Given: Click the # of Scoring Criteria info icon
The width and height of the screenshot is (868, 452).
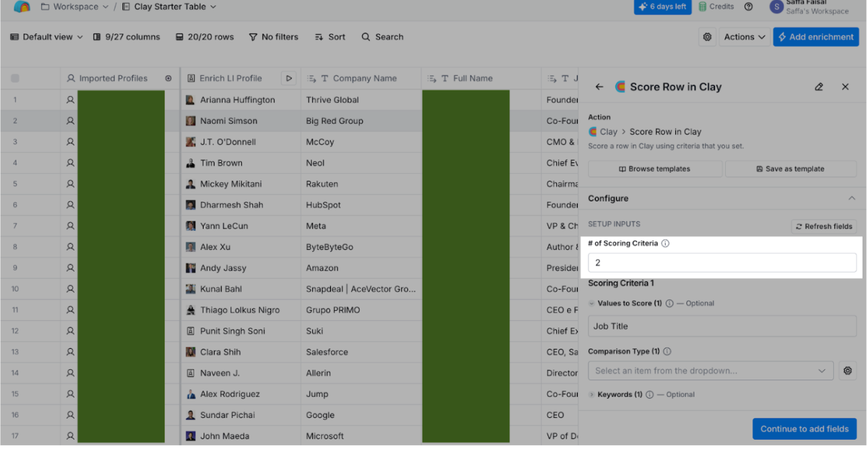Looking at the screenshot, I should point(666,243).
